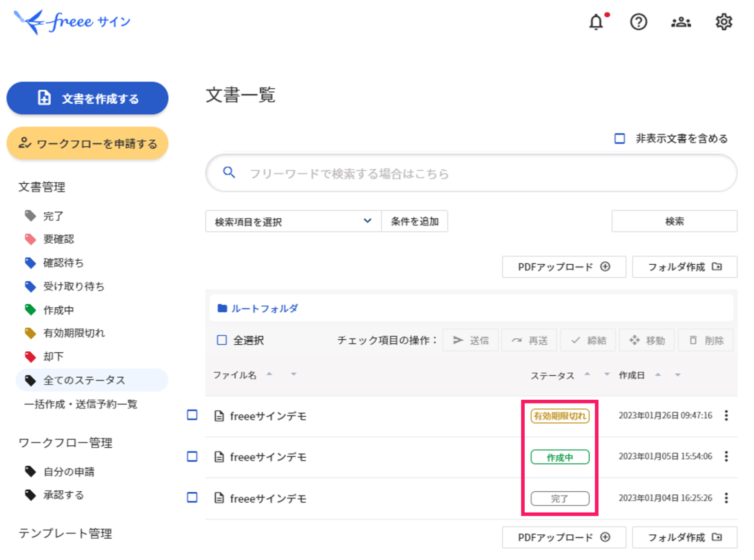Click the document icon of the 有効期限切れ row

click(x=219, y=416)
